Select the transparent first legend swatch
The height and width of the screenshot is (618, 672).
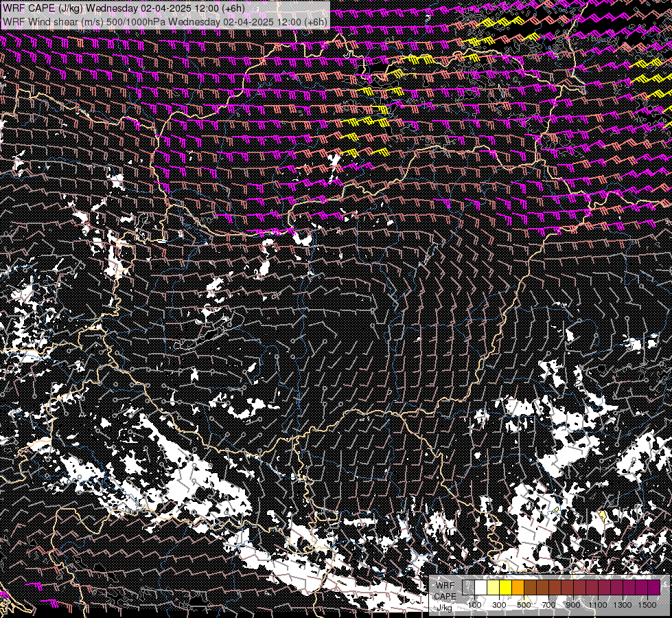[x=468, y=587]
